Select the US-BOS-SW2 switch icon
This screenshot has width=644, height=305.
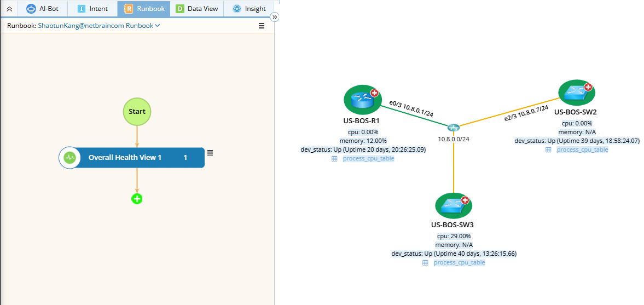point(577,93)
